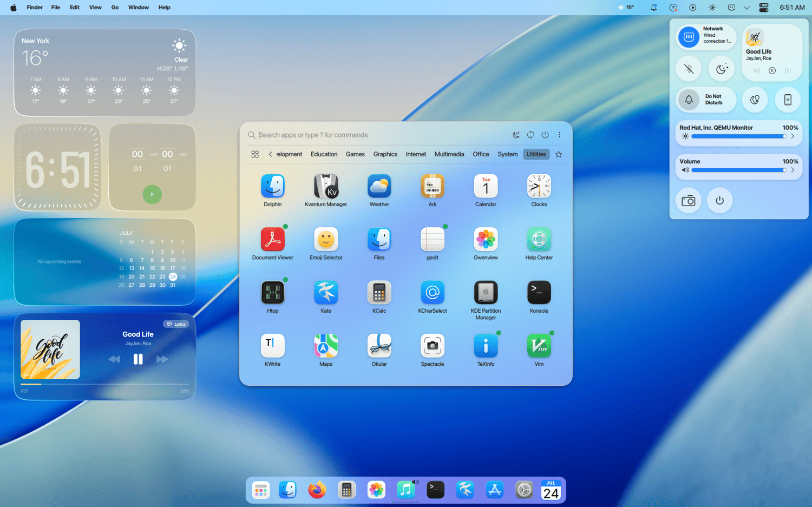Toggle the moon-and-bulb dark mode button
This screenshot has width=812, height=507.
click(755, 100)
